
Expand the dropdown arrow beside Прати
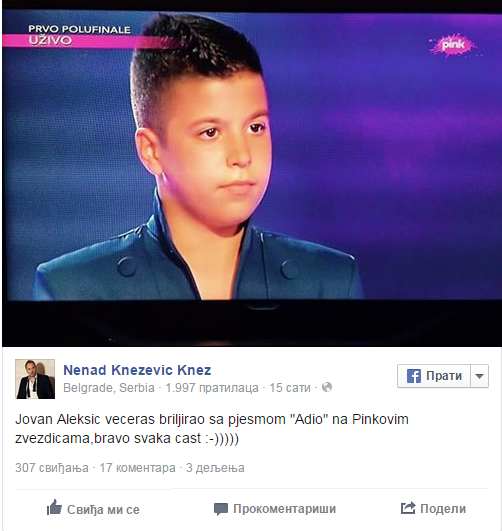click(x=479, y=376)
